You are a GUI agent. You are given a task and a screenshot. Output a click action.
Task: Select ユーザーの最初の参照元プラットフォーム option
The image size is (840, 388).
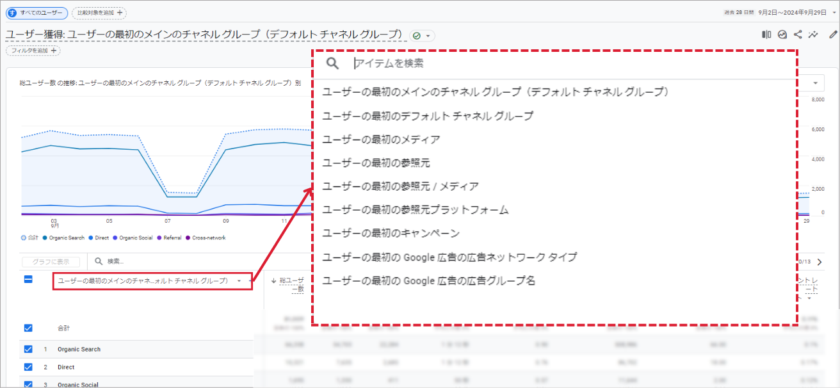click(415, 210)
